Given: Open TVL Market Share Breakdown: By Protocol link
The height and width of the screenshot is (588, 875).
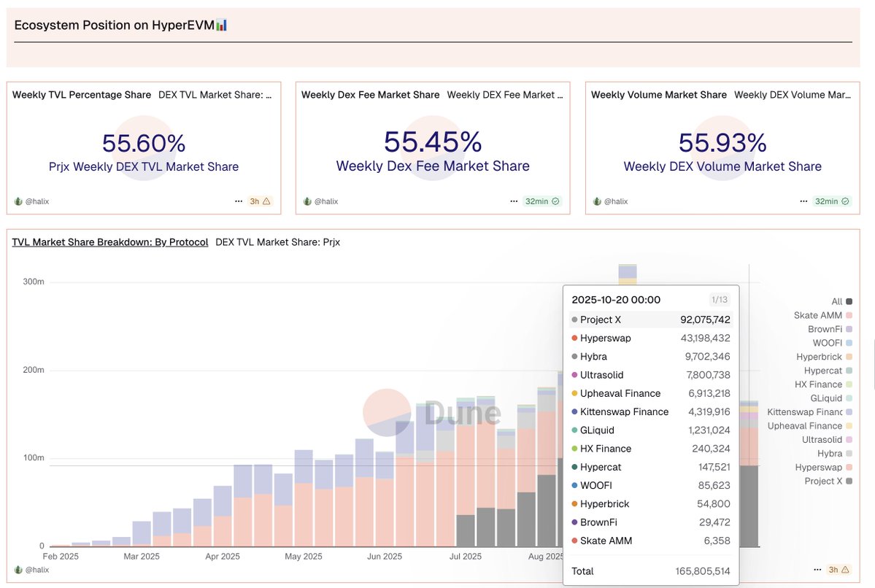Looking at the screenshot, I should coord(110,242).
